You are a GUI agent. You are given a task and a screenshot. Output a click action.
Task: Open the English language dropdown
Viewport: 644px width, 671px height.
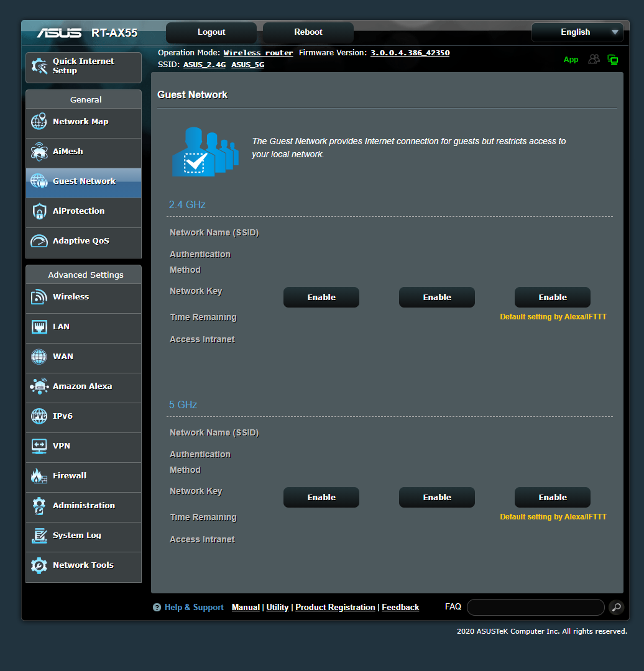click(577, 32)
